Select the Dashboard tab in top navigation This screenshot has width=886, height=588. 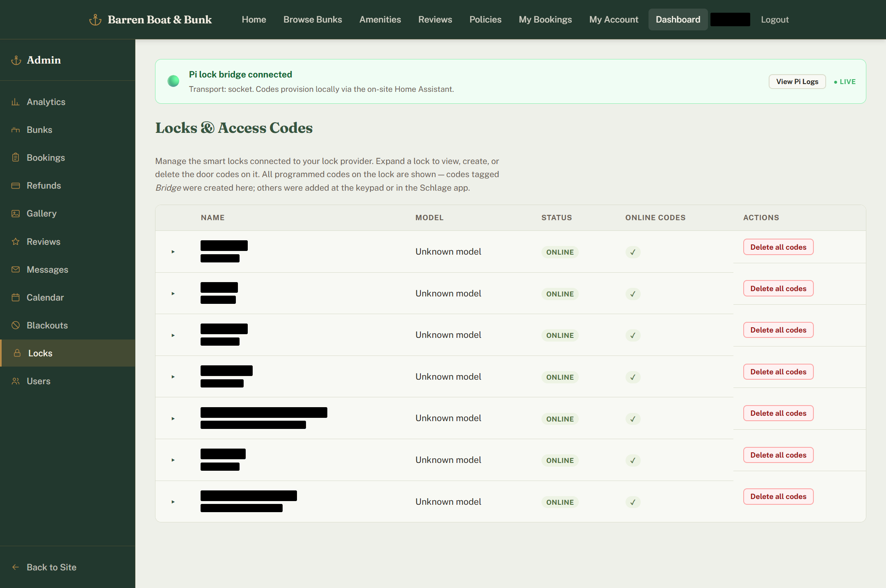[678, 20]
